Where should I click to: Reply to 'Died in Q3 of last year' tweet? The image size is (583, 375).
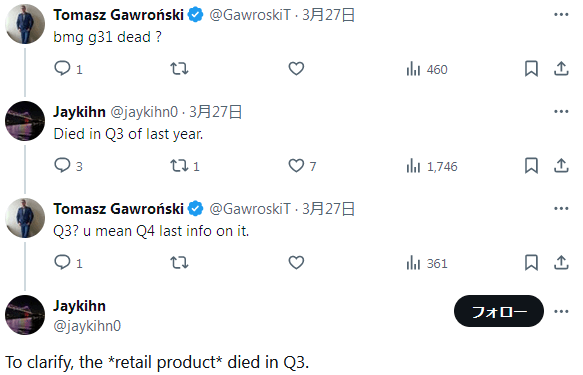point(62,165)
